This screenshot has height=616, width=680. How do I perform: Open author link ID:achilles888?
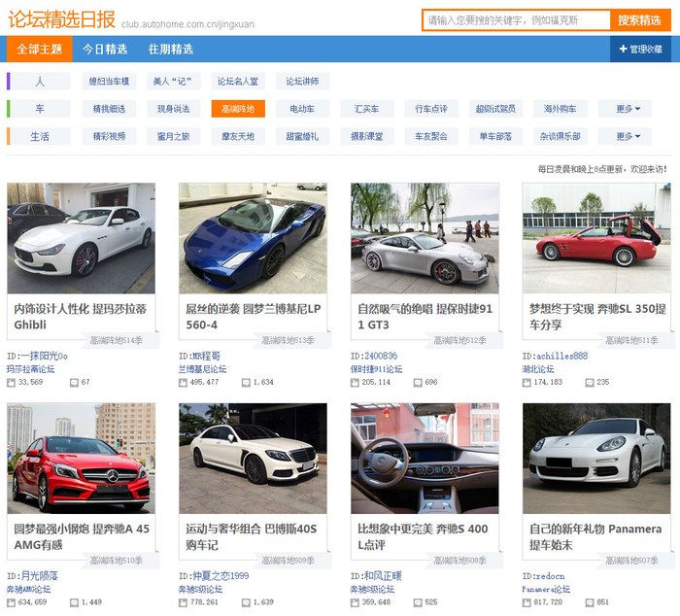point(555,357)
